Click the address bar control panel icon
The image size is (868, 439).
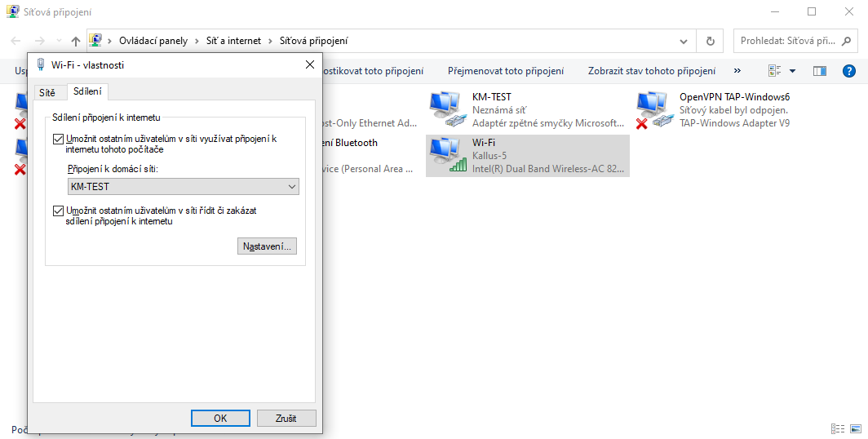click(x=95, y=41)
